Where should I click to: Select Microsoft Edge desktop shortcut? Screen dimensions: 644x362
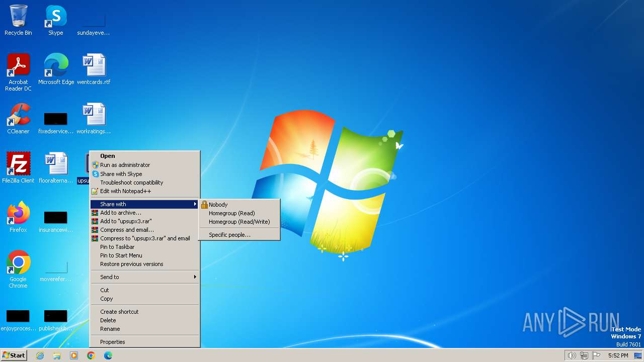click(56, 69)
